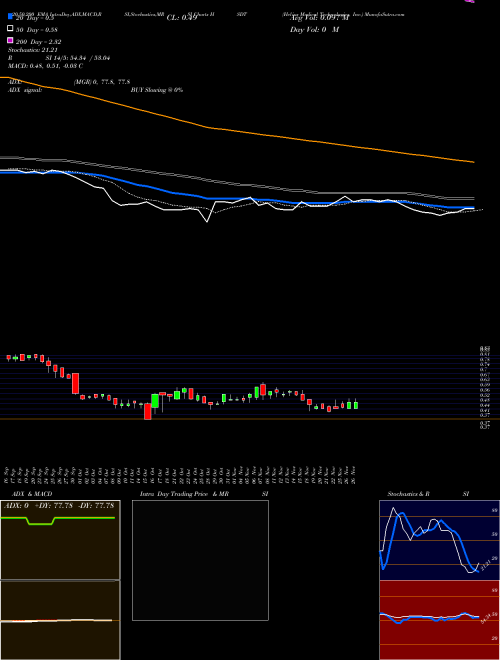Click the 'ADX: 0 +DY: 77.78 -DY: 77.78' header

coord(59,506)
